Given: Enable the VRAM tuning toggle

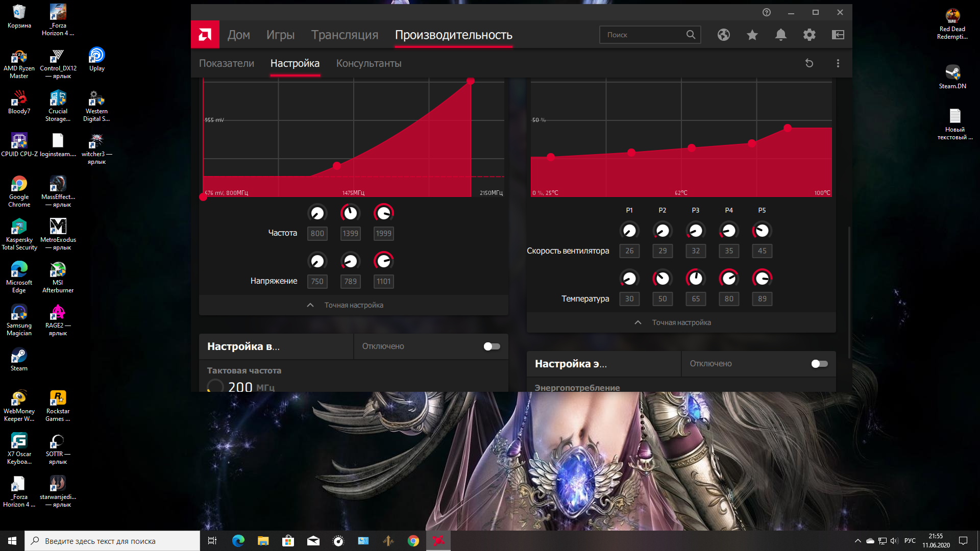Looking at the screenshot, I should (492, 346).
